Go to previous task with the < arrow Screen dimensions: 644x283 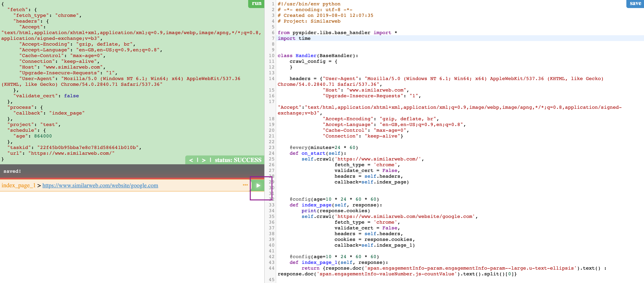point(191,160)
